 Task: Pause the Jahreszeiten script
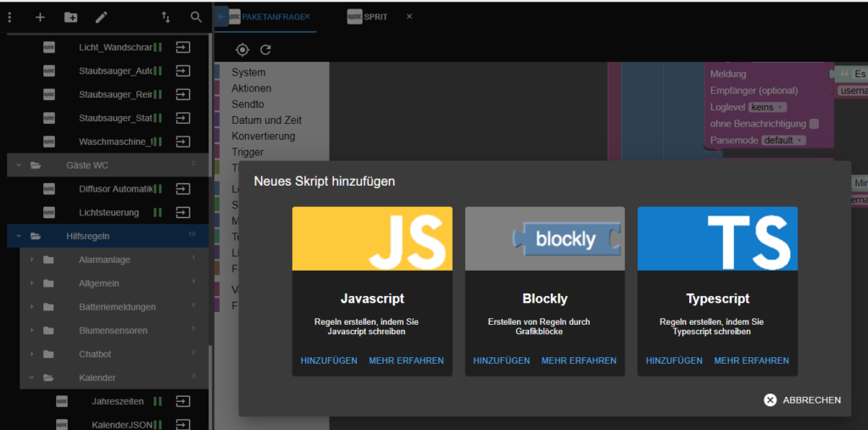[x=157, y=401]
